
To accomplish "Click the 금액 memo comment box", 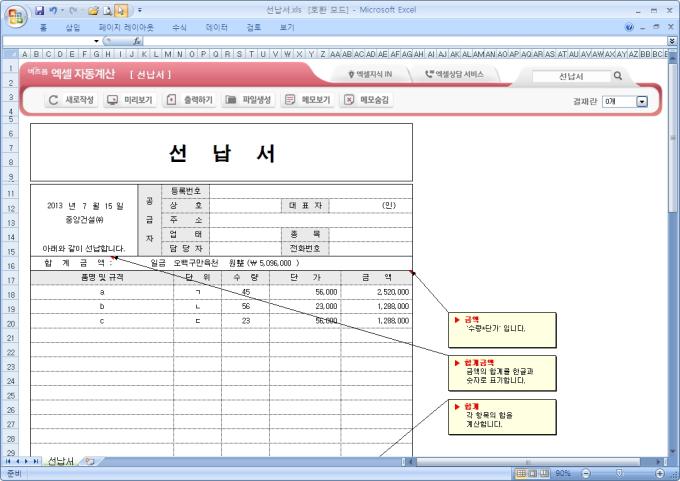I will (x=502, y=330).
